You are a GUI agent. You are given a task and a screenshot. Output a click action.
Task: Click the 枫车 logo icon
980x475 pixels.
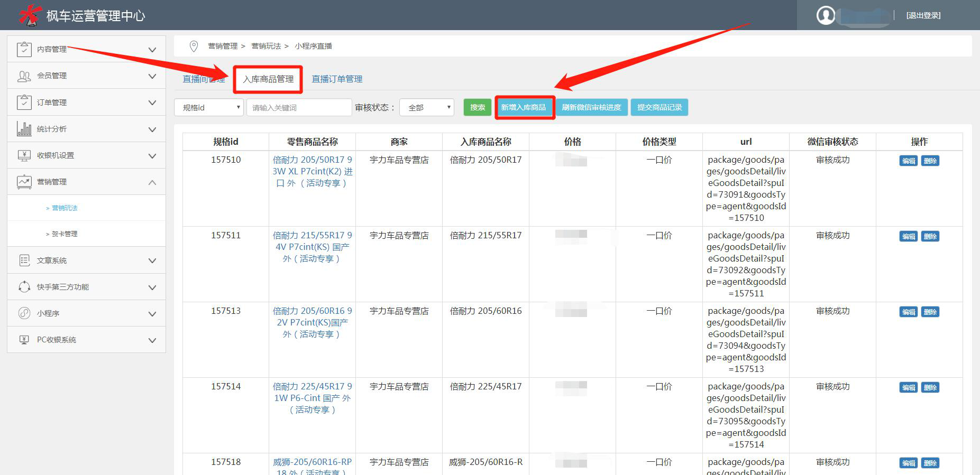tap(30, 14)
